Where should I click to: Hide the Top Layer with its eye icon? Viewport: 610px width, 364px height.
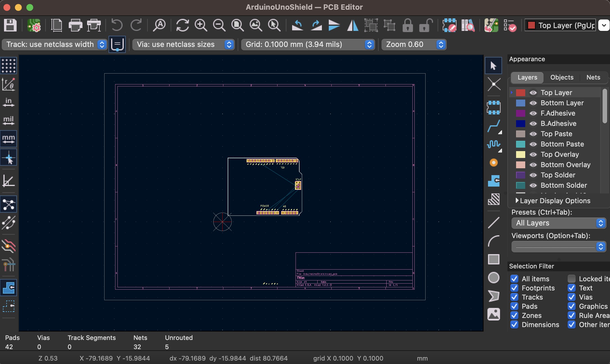pos(533,93)
